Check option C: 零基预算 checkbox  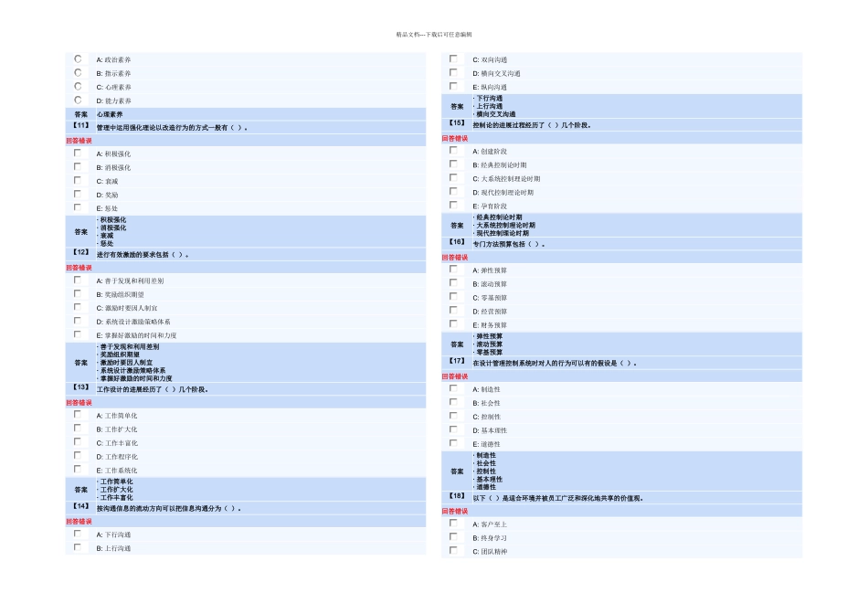(453, 297)
